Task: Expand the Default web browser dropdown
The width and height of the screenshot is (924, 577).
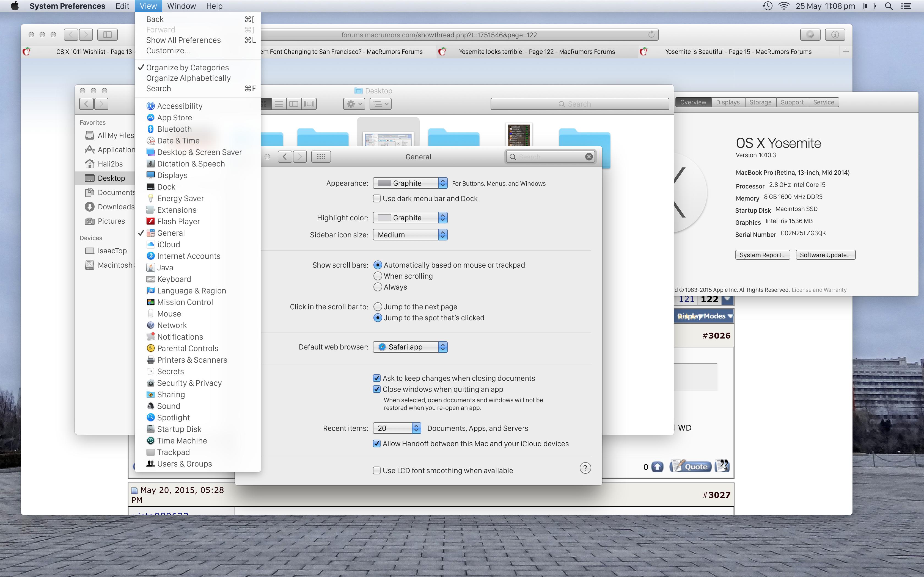Action: tap(410, 347)
